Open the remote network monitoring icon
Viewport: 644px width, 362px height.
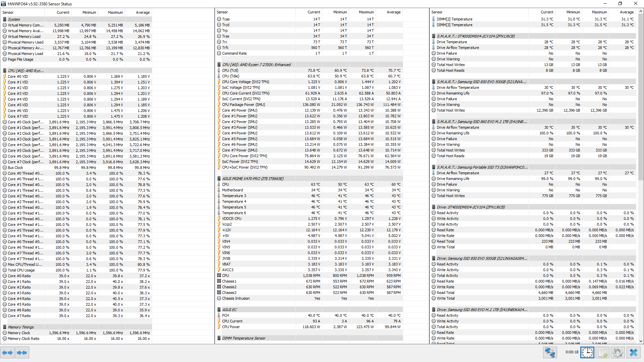point(550,353)
